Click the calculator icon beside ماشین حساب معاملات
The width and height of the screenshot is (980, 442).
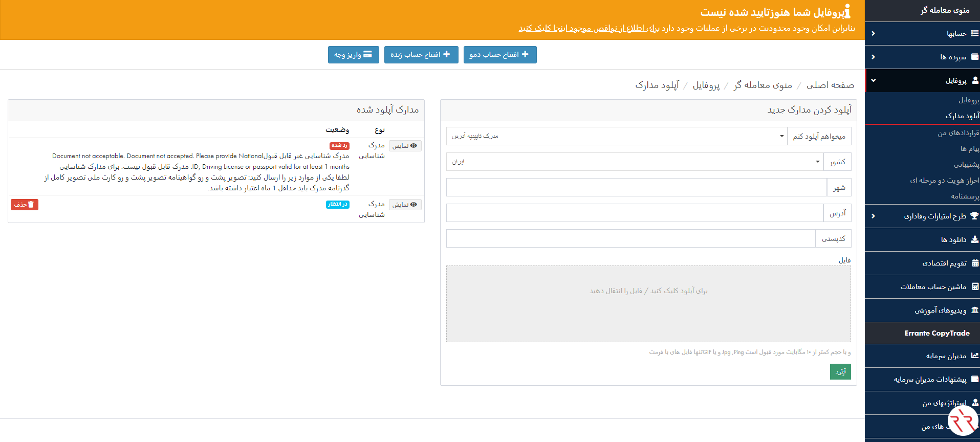point(975,286)
